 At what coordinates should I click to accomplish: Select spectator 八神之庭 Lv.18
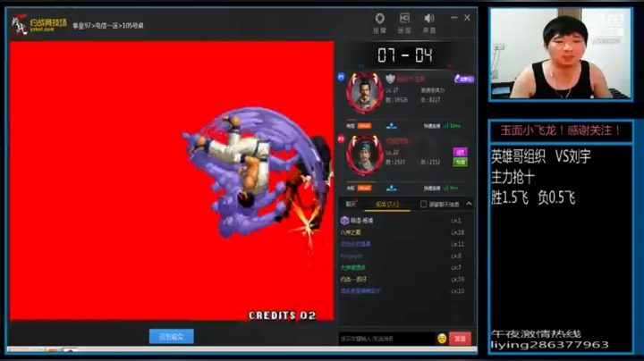(x=404, y=232)
